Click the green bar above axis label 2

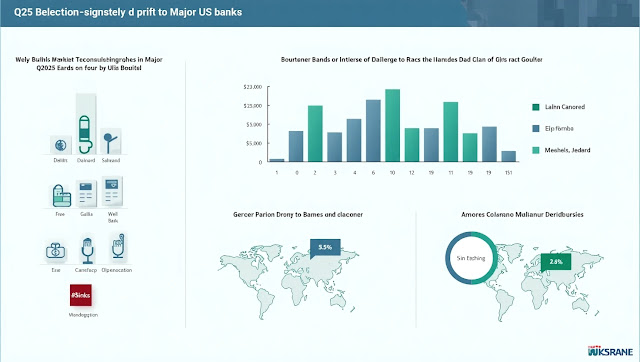(315, 133)
